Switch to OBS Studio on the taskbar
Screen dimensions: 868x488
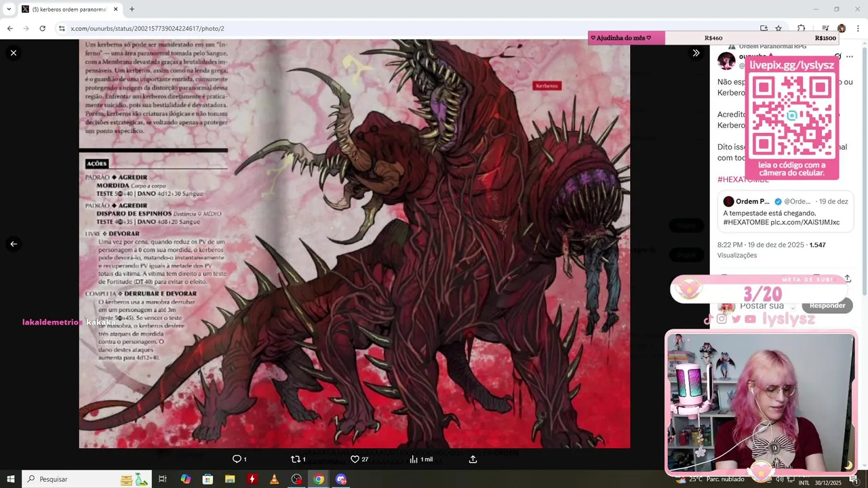click(x=296, y=479)
